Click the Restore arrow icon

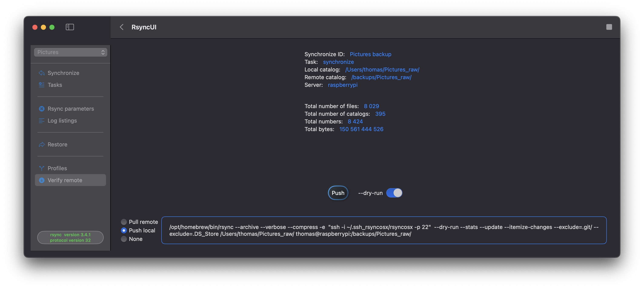click(42, 144)
